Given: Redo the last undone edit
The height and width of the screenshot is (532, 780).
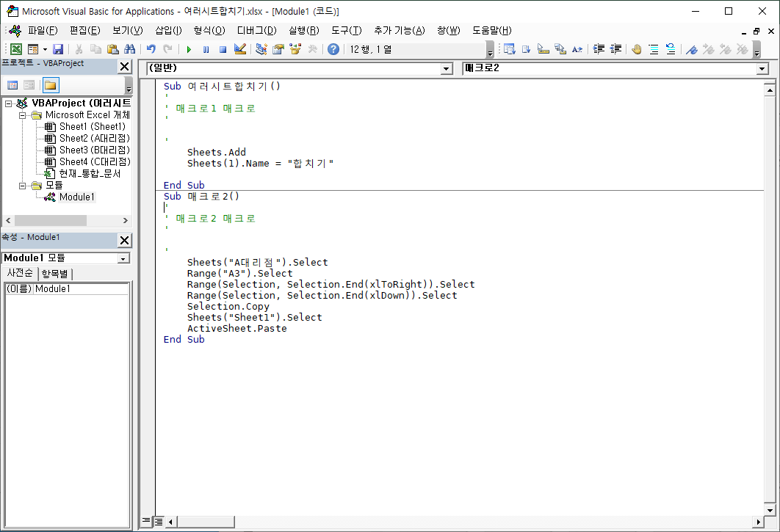Looking at the screenshot, I should click(168, 49).
